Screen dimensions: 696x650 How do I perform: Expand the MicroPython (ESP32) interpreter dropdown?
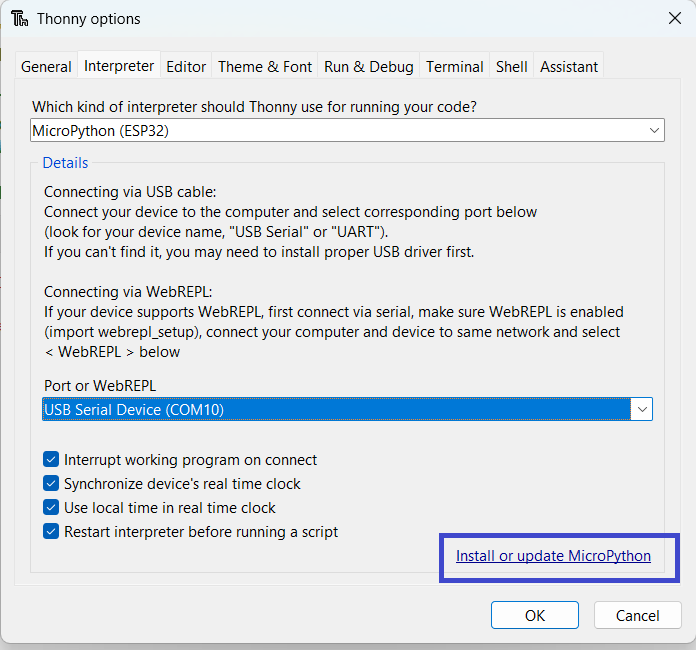tap(338, 130)
